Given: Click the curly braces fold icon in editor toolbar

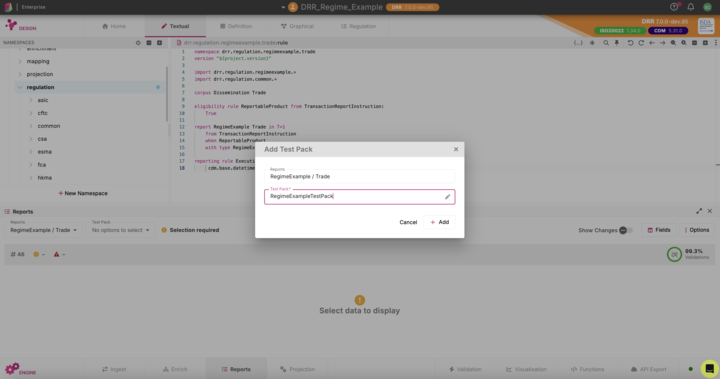Looking at the screenshot, I should coord(578,43).
